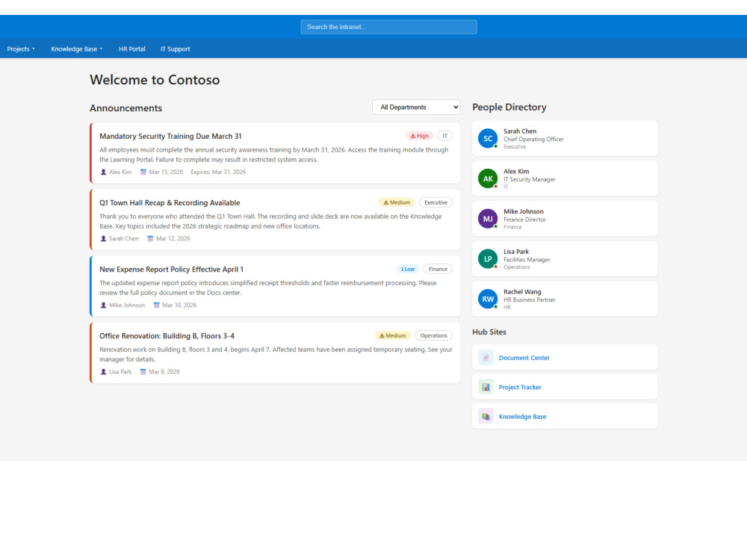
Task: Click the High priority badge
Action: (x=419, y=136)
